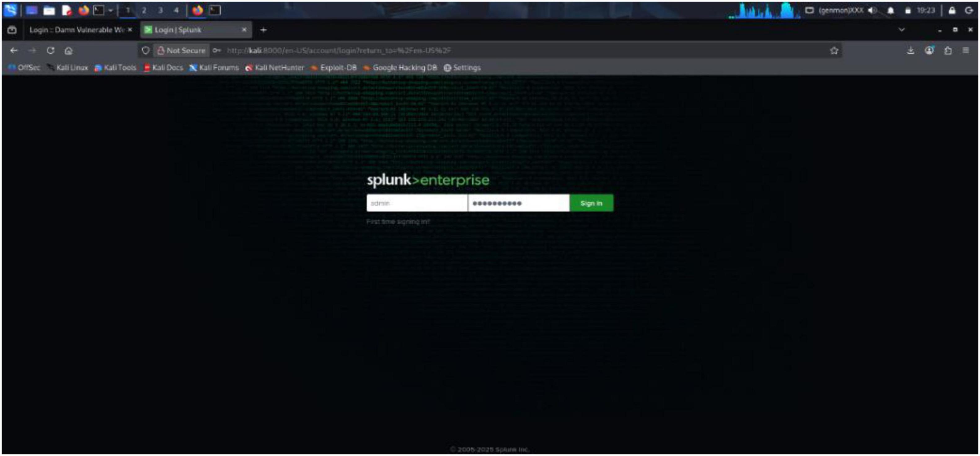Open the tracking protection shield icon

pos(145,51)
